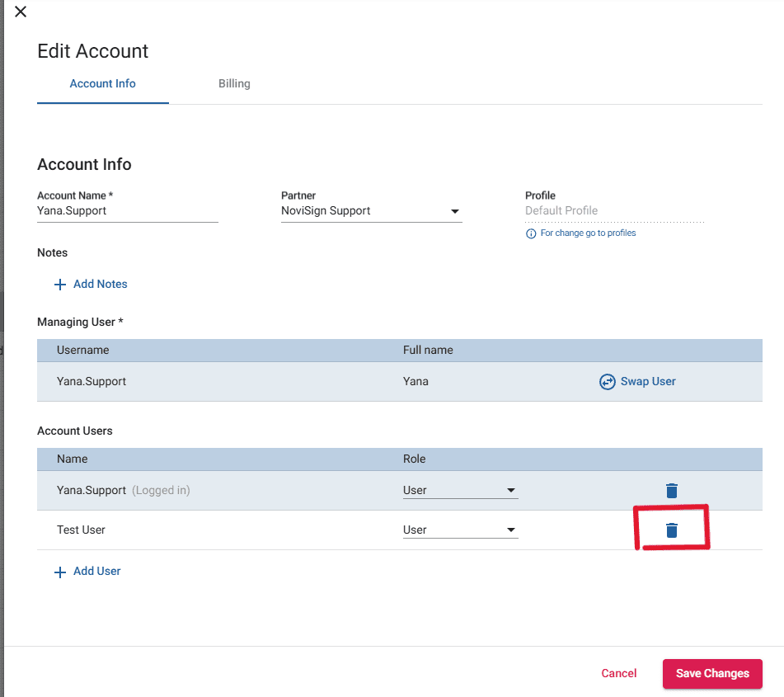The image size is (784, 697).
Task: Click the info icon under Profile
Action: 531,233
